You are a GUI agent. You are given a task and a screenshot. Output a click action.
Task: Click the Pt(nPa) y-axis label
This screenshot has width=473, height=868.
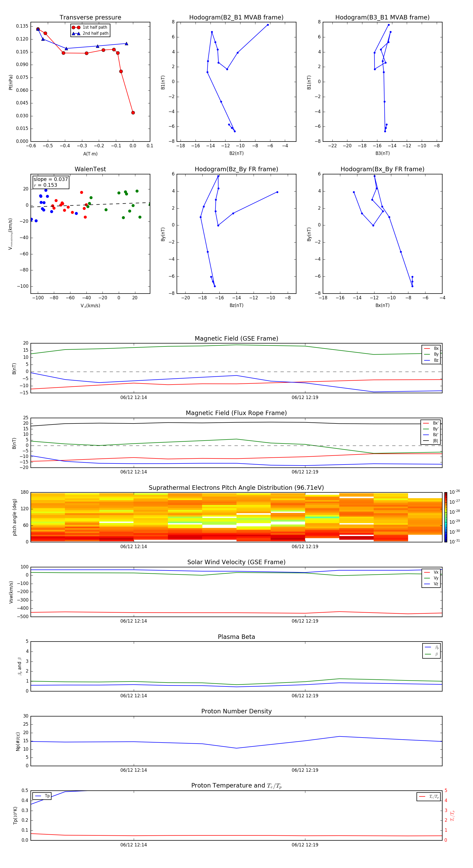(11, 82)
